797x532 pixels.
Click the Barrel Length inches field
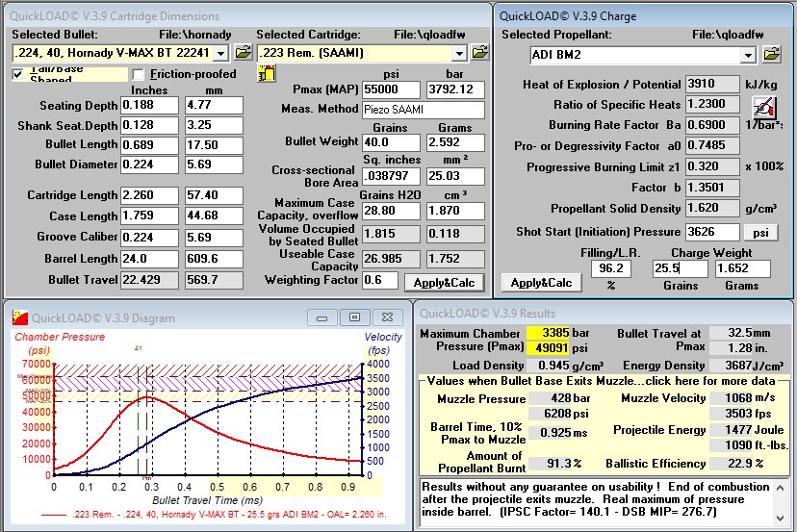pos(149,259)
